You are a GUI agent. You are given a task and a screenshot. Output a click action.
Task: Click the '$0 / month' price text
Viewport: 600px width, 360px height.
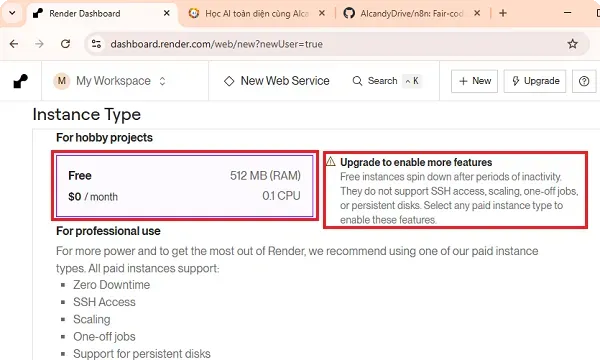coord(93,197)
